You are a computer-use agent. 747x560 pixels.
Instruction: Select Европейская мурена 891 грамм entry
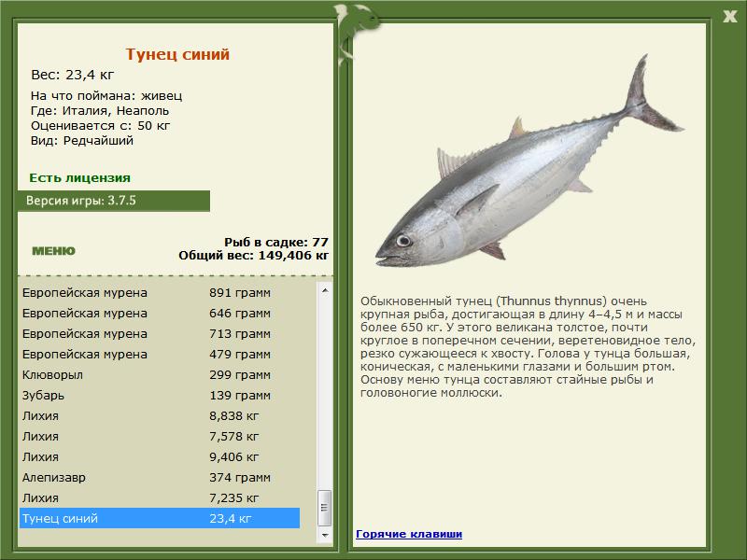(160, 292)
